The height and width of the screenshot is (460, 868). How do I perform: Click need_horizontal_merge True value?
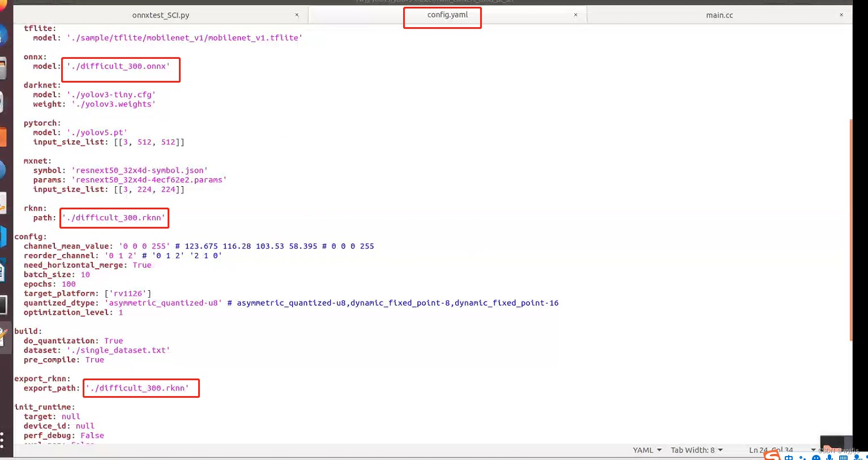tap(142, 265)
